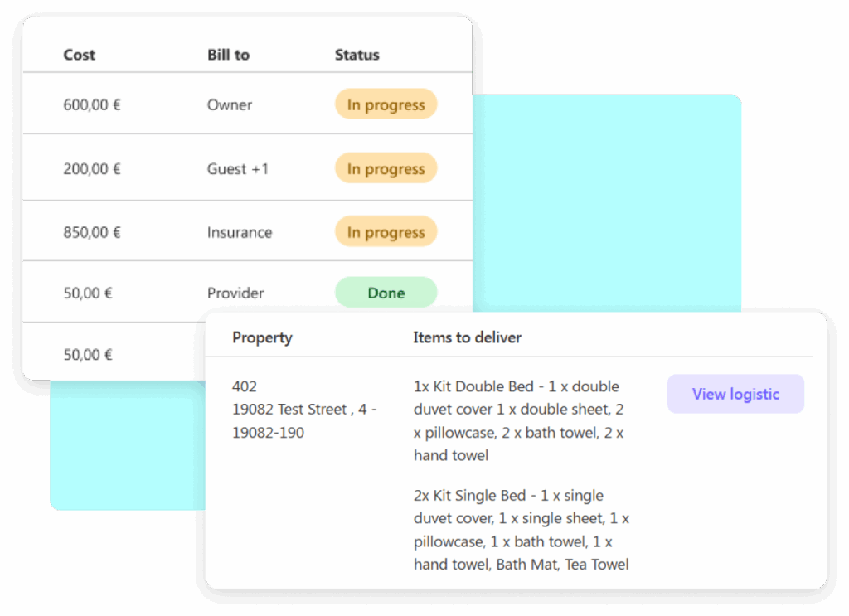Click the Done status badge
The width and height of the screenshot is (849, 616).
pyautogui.click(x=386, y=293)
